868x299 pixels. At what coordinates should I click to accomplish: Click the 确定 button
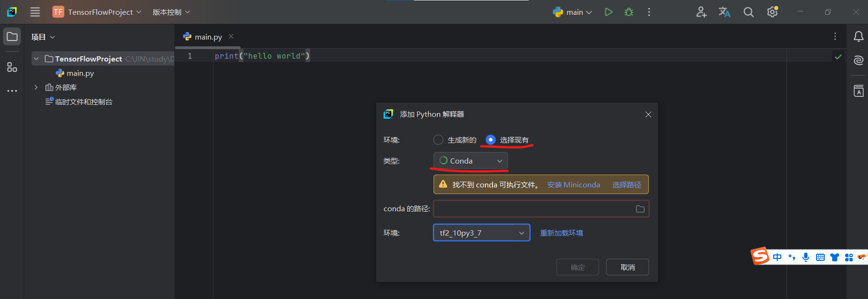(x=577, y=267)
